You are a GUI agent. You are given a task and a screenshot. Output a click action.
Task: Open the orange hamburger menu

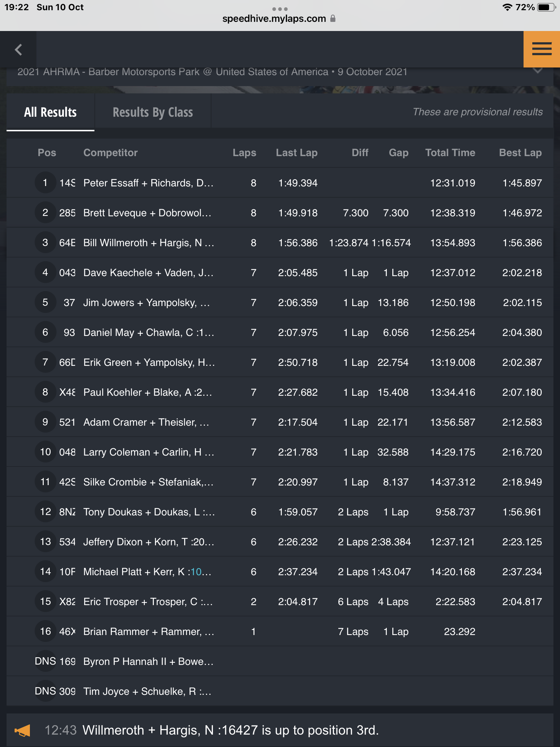point(541,49)
